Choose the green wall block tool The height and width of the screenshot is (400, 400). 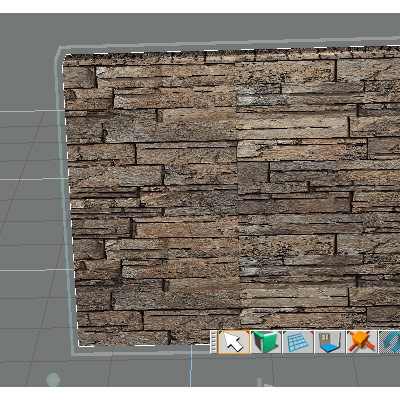coord(266,342)
